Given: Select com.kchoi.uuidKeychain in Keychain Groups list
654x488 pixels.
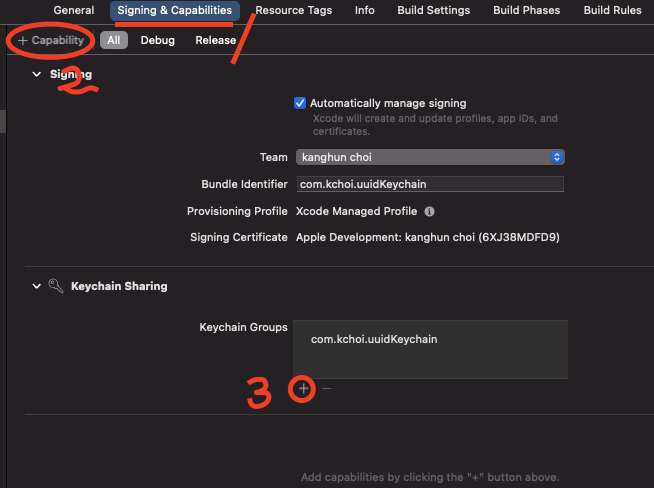Looking at the screenshot, I should coord(374,339).
